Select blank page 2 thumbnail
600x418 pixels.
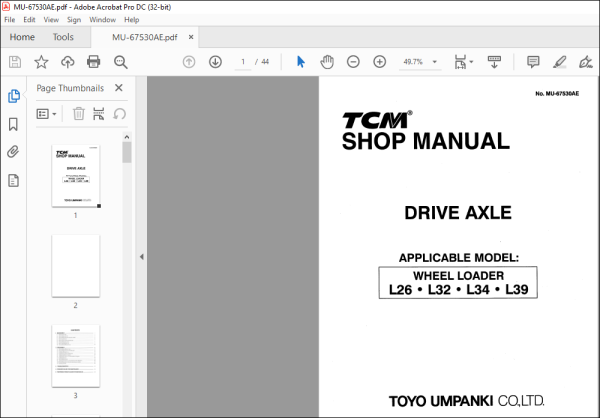click(x=76, y=266)
